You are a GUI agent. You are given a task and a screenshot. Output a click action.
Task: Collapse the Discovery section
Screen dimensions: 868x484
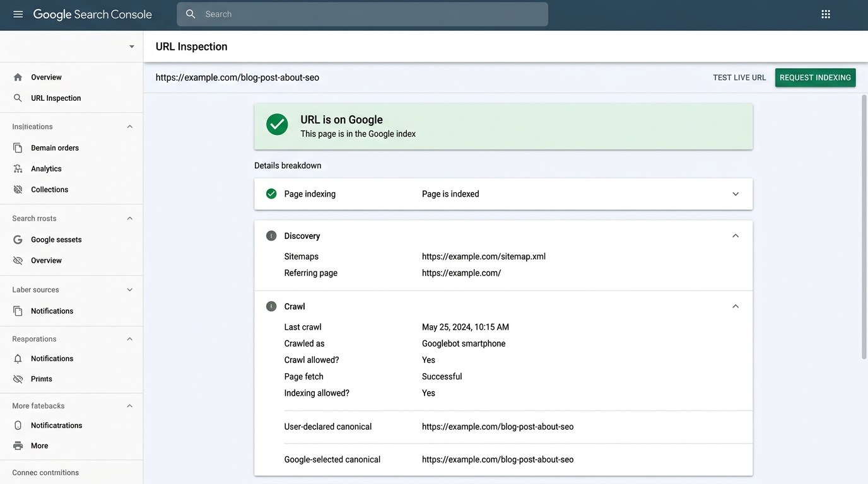pyautogui.click(x=736, y=236)
